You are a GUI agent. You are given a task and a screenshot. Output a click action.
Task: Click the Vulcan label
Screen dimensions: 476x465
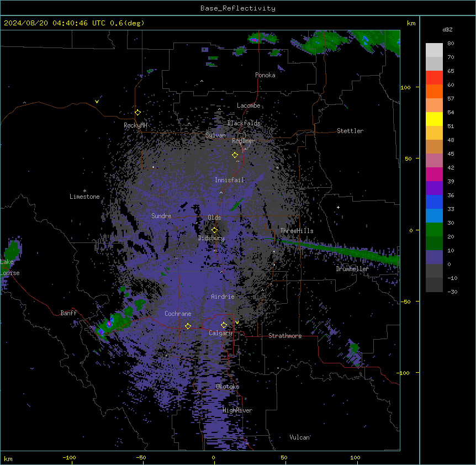pyautogui.click(x=299, y=437)
